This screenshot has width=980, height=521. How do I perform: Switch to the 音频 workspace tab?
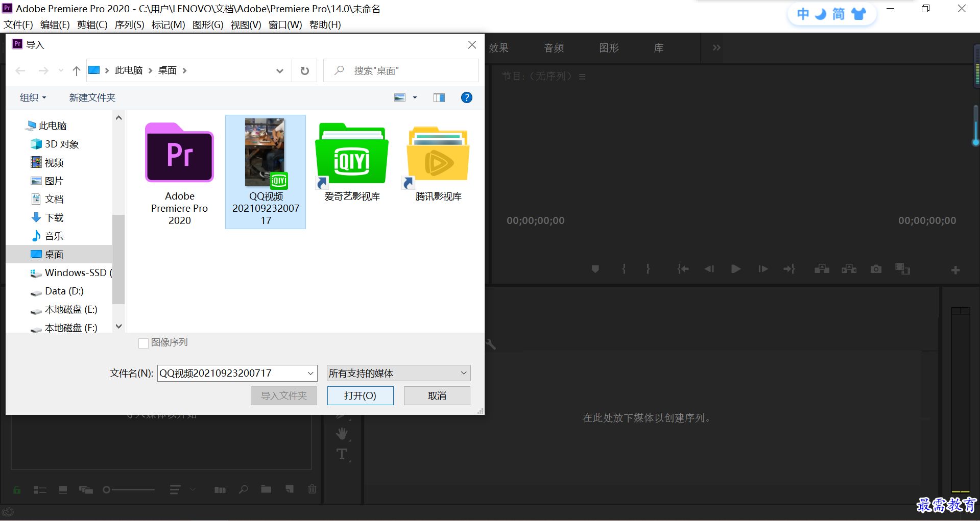click(554, 48)
